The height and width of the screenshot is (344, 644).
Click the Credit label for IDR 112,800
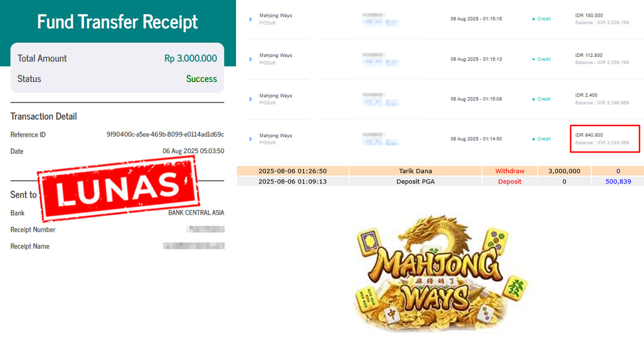coord(544,59)
